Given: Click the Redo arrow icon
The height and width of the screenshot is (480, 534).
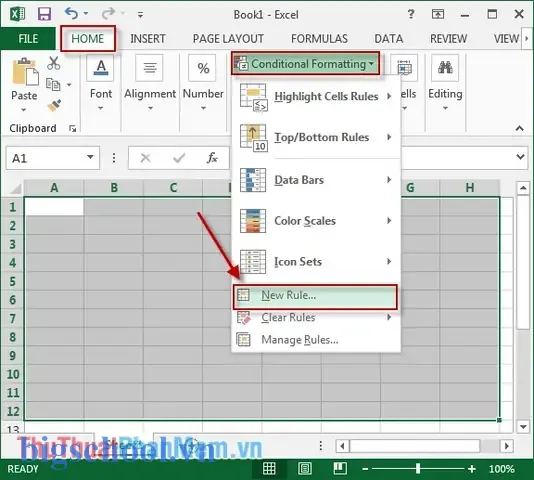Looking at the screenshot, I should click(109, 14).
